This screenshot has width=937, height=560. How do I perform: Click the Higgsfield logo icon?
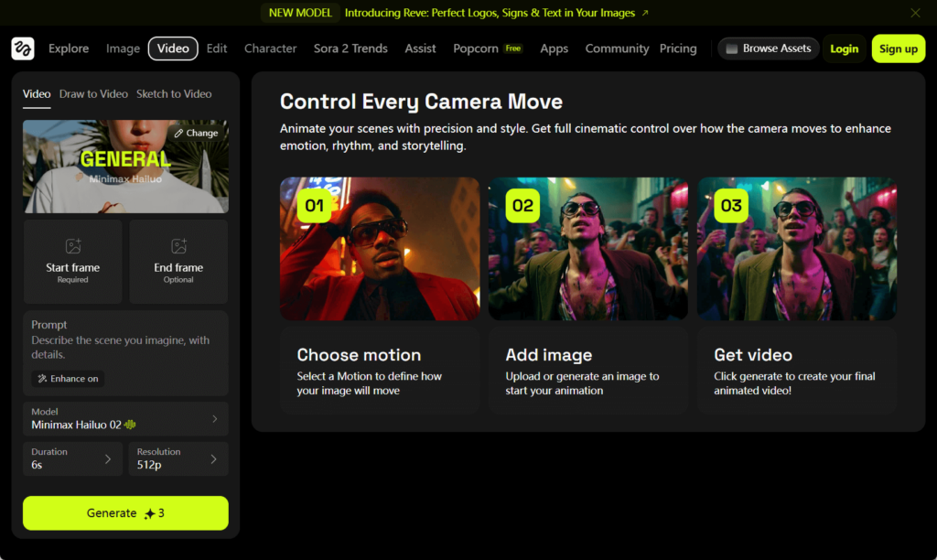[23, 48]
